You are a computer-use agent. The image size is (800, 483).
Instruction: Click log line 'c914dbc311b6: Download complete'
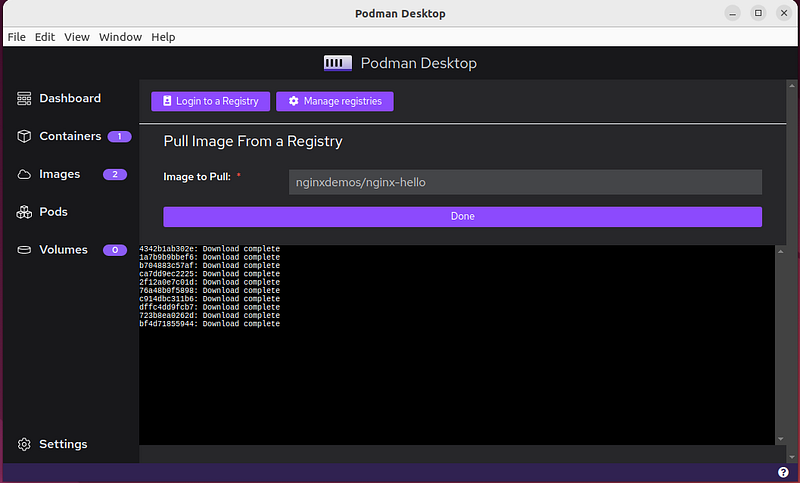point(209,299)
